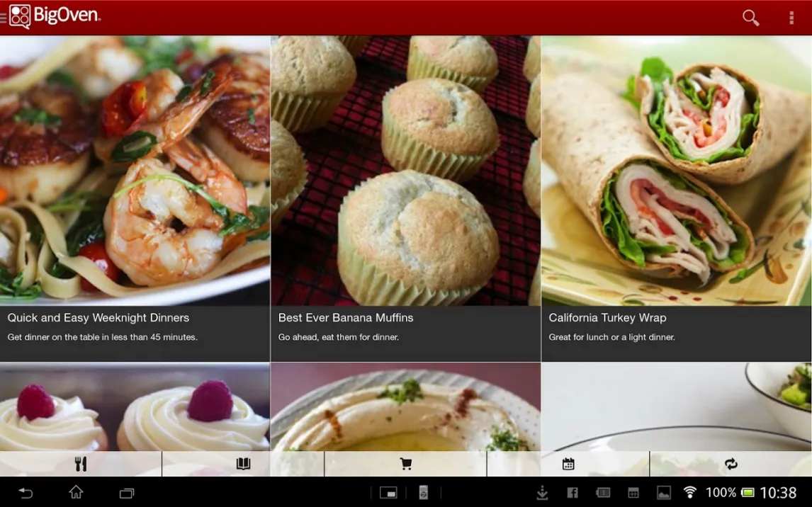812x507 pixels.
Task: Open the recent apps switcher
Action: point(127,493)
